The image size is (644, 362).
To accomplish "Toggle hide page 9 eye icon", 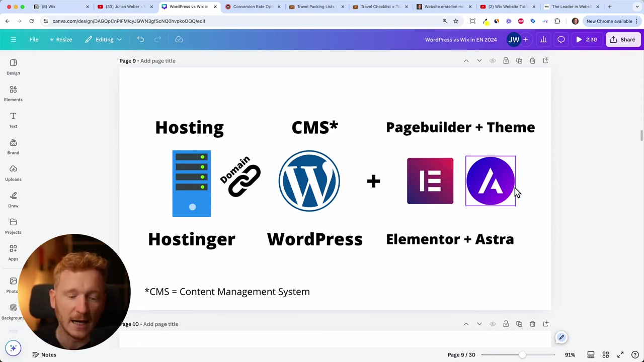I will (493, 61).
